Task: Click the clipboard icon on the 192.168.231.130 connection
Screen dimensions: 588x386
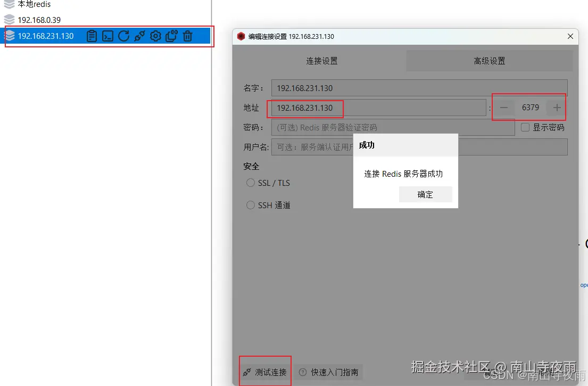Action: pyautogui.click(x=92, y=36)
